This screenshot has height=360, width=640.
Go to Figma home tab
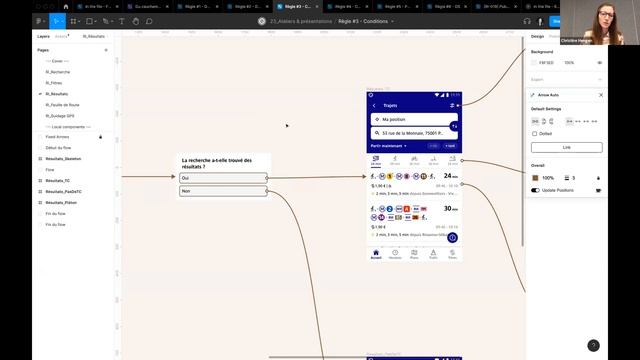click(66, 7)
